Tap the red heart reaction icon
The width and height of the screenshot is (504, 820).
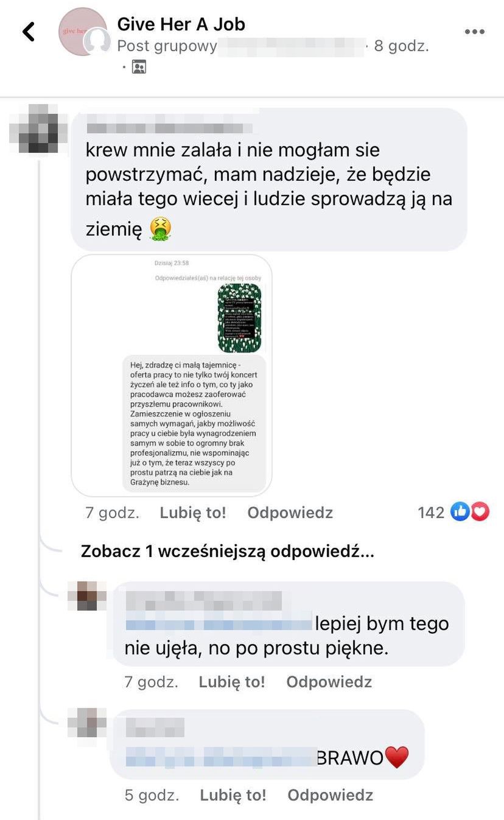[x=480, y=512]
